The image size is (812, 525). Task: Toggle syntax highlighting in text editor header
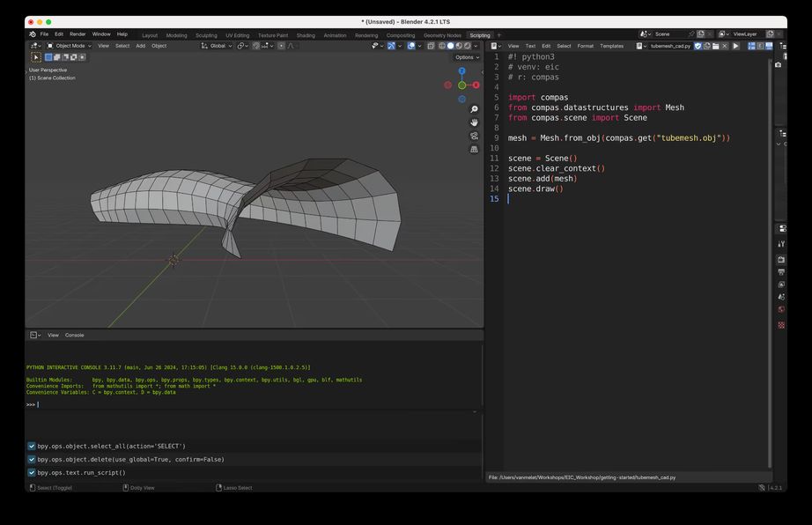[769, 46]
